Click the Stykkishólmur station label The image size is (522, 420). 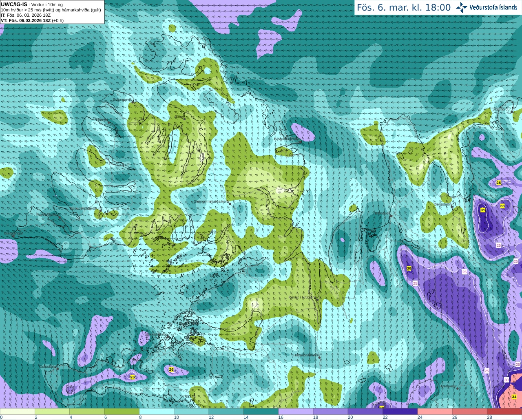click(x=156, y=334)
